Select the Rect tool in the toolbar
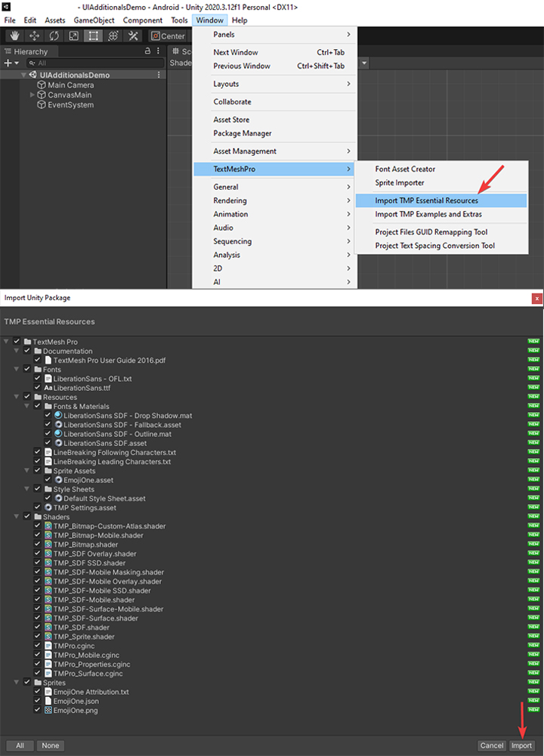Image resolution: width=544 pixels, height=756 pixels. [x=94, y=36]
